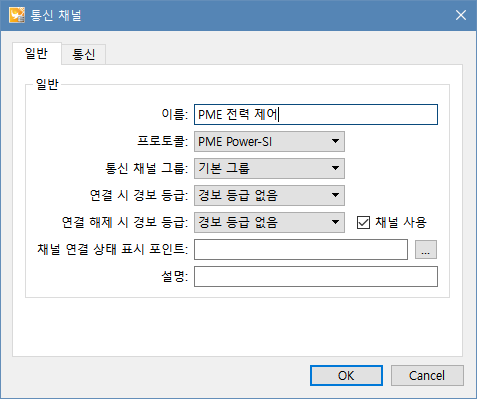Click the Cancel button
This screenshot has height=399, width=477.
coord(427,376)
